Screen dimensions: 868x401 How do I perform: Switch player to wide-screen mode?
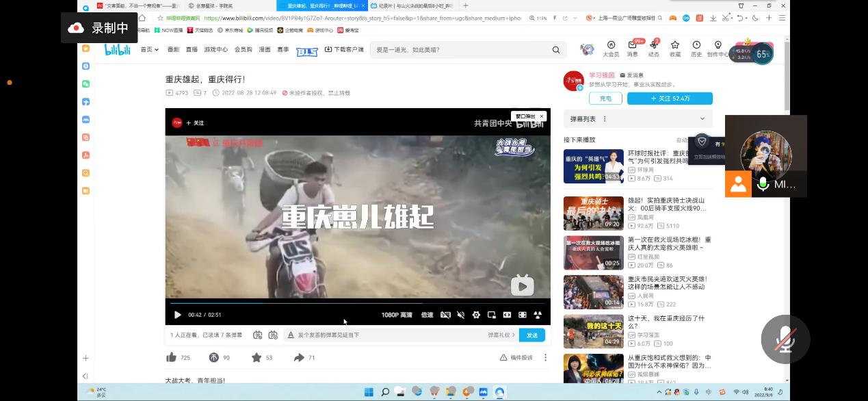507,315
